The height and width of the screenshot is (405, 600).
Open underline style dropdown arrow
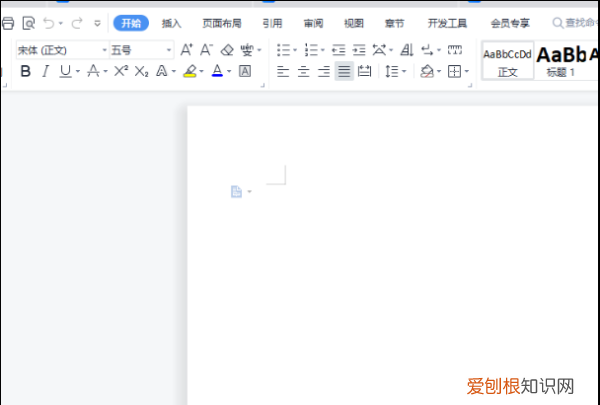coord(78,71)
